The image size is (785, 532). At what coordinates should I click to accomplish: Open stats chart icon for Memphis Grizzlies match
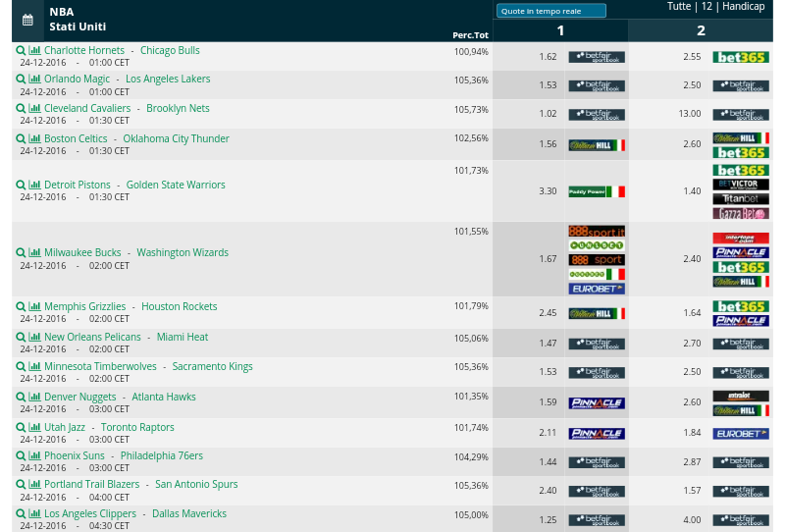(34, 306)
